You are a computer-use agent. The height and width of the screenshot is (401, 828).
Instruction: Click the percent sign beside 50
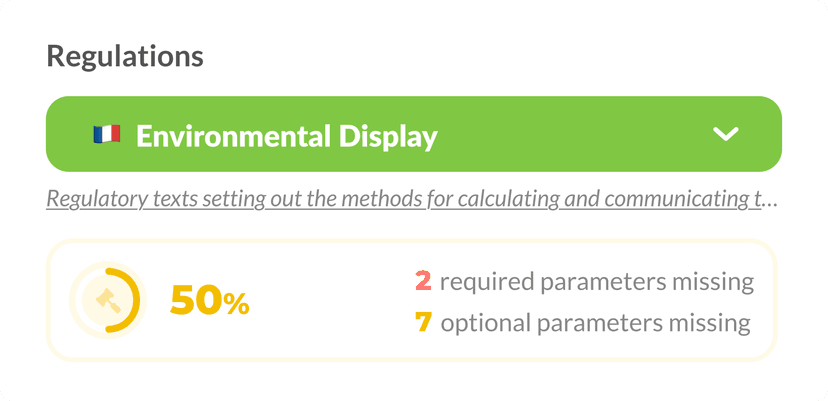point(236,304)
